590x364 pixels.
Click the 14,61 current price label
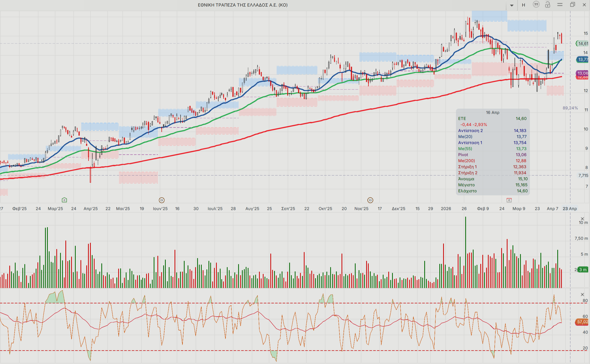583,43
